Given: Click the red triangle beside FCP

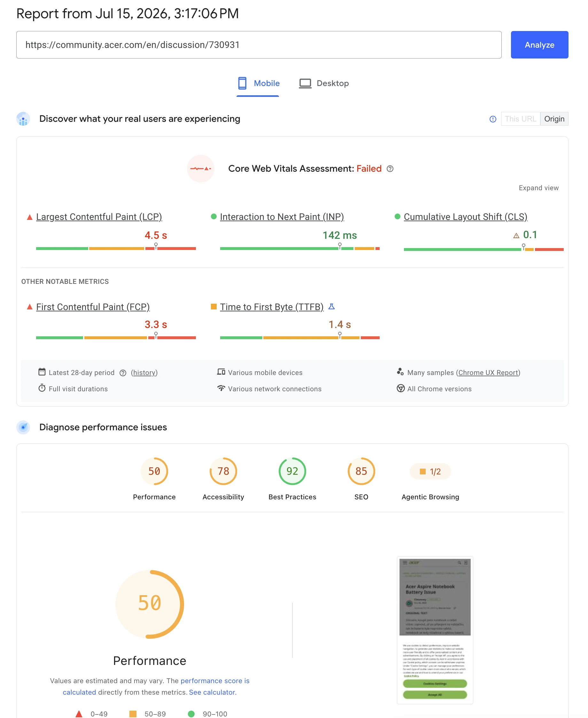Looking at the screenshot, I should tap(29, 307).
